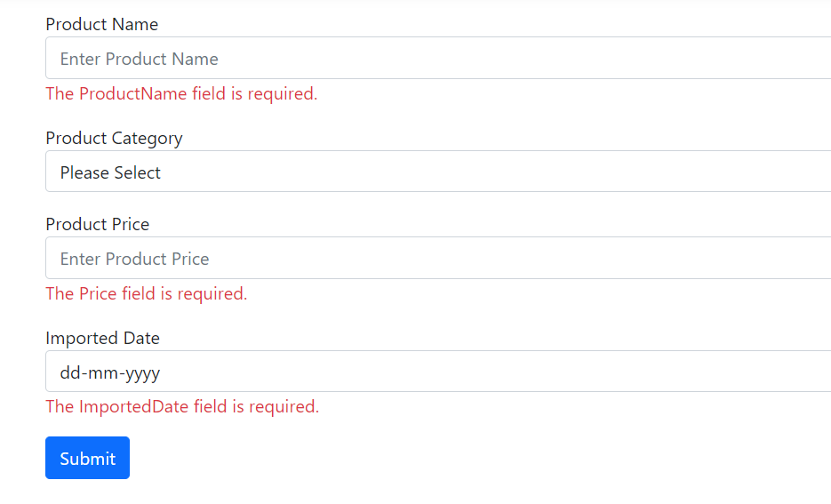
Task: Click the Product Price label
Action: tap(98, 225)
